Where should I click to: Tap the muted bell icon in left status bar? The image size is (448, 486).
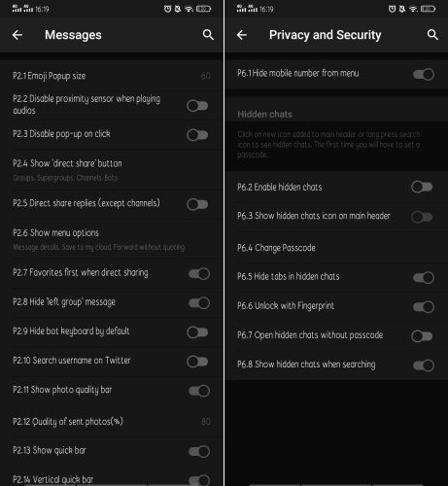[178, 9]
